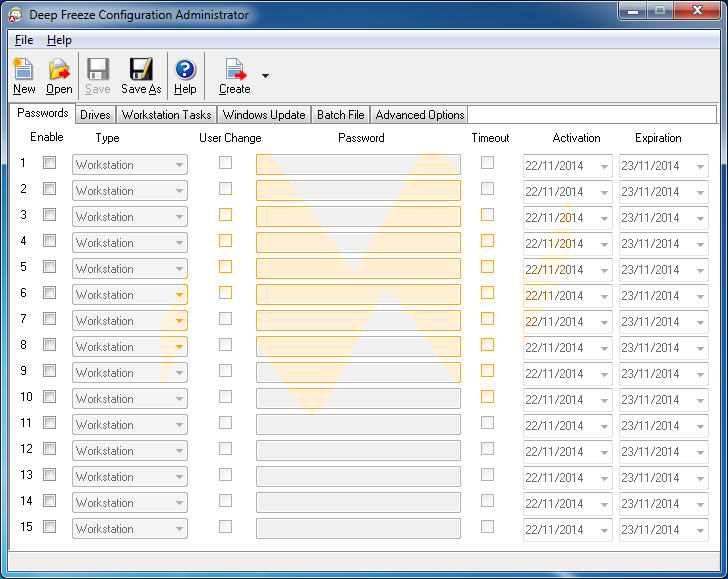Minimize the Configuration Administrator window

632,11
